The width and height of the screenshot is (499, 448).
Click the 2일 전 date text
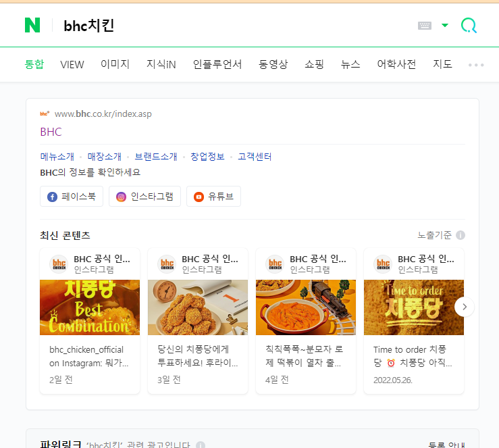coord(61,380)
